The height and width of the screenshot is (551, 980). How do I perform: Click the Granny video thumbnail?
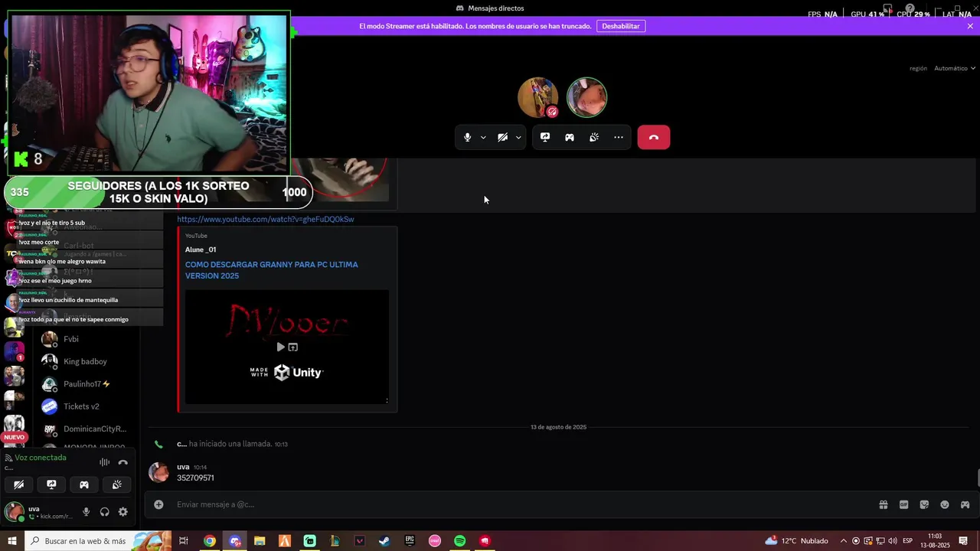pyautogui.click(x=287, y=347)
